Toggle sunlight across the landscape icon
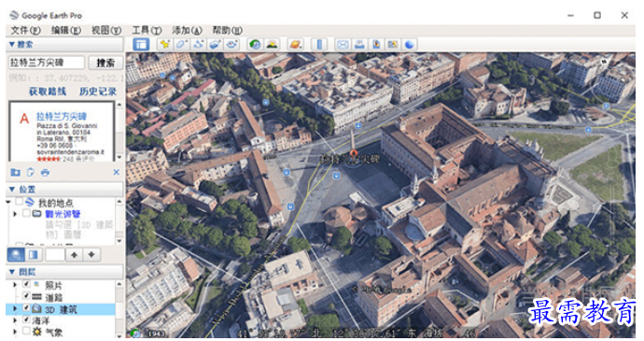 [272, 45]
